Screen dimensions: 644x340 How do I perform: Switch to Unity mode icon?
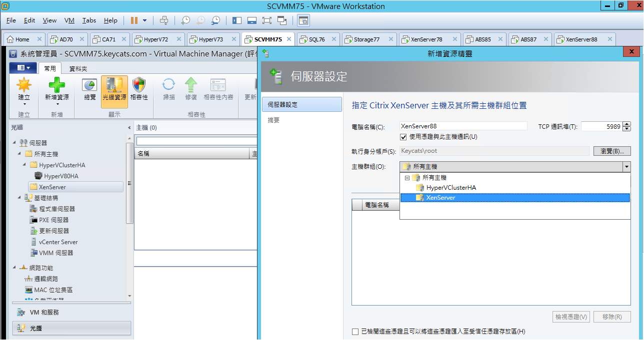click(x=282, y=20)
